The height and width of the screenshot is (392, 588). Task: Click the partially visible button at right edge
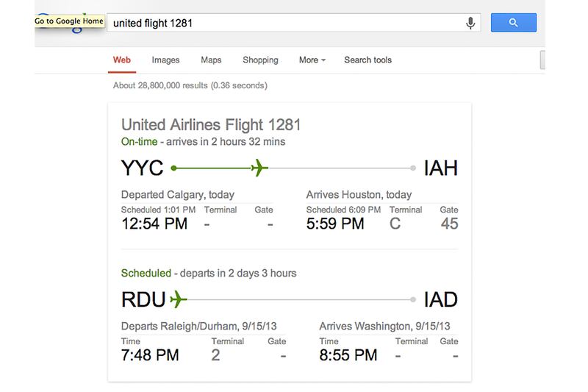click(542, 60)
